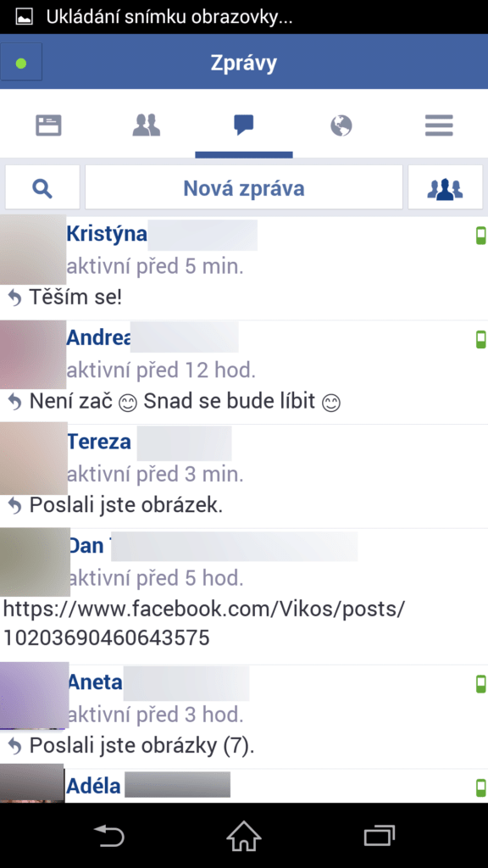Open the Notifications globe icon
The height and width of the screenshot is (868, 488).
pyautogui.click(x=341, y=125)
